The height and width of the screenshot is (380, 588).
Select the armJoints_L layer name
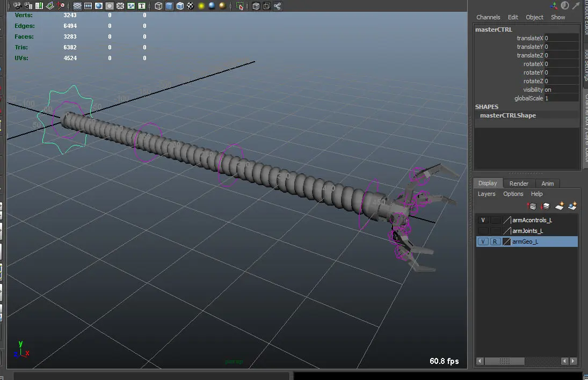tap(528, 231)
